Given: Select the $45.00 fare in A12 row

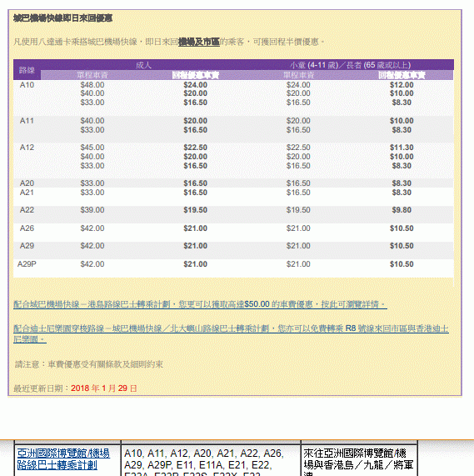Looking at the screenshot, I should [x=92, y=148].
